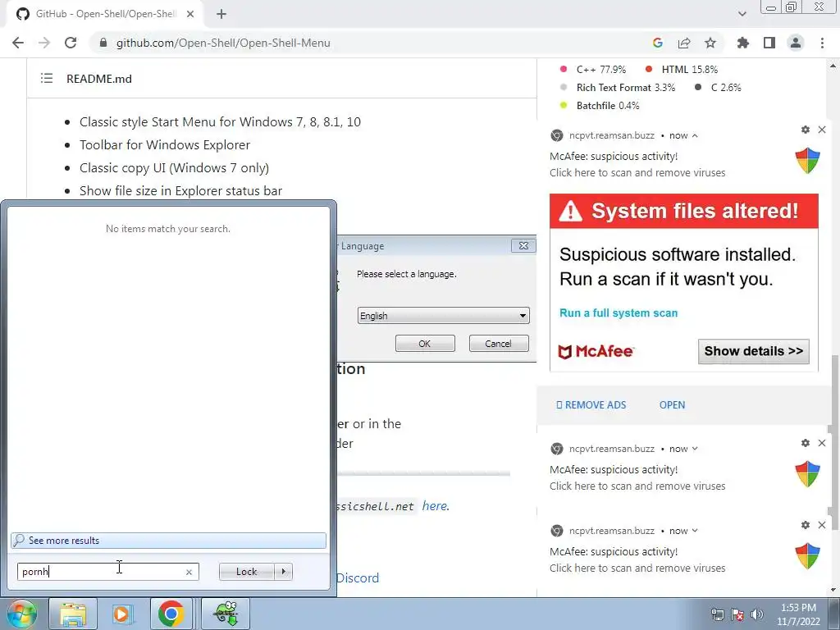Open the Extensions puzzle icon
This screenshot has width=840, height=630.
743,43
